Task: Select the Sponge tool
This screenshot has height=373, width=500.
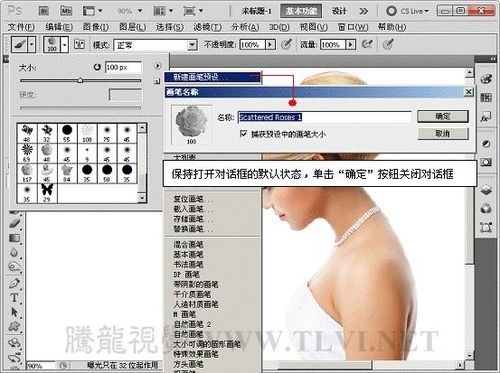Action: 14,267
